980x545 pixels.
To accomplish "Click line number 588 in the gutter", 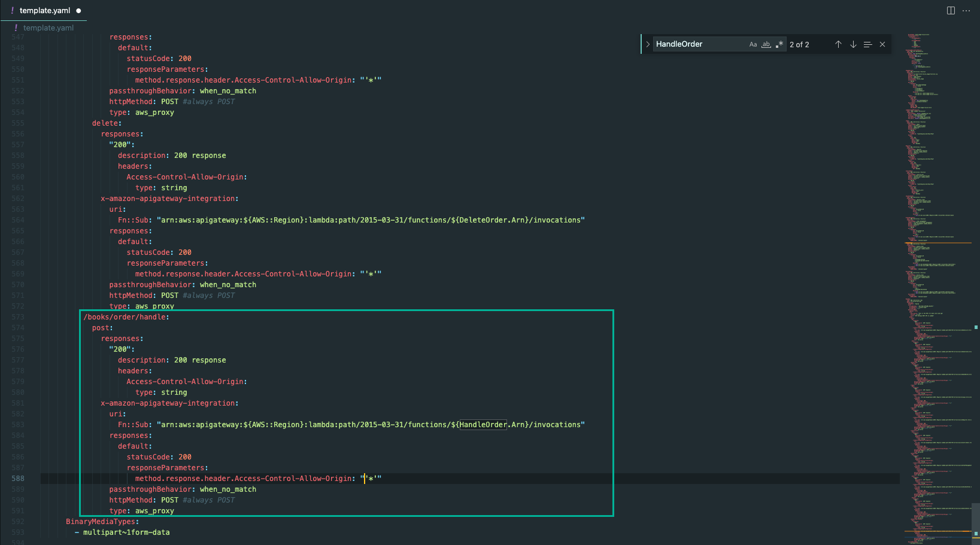I will click(18, 479).
